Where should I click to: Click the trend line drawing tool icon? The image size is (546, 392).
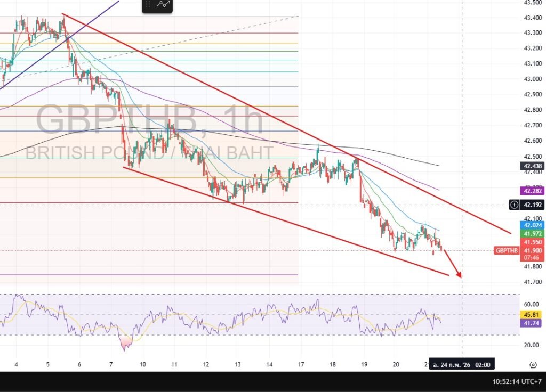click(164, 5)
